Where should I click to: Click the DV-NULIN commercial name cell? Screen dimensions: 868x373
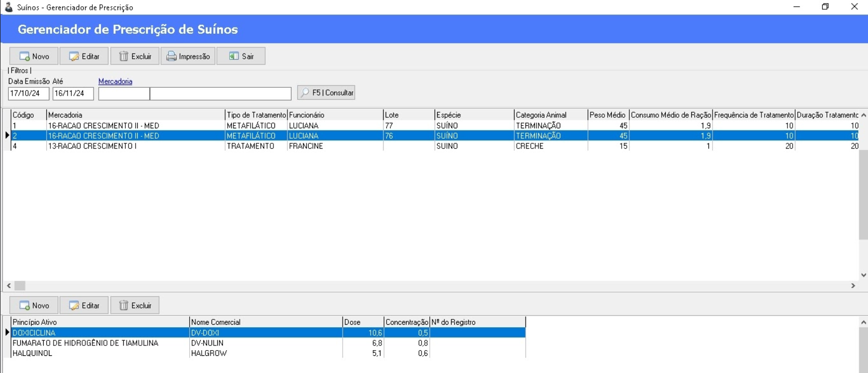point(266,343)
